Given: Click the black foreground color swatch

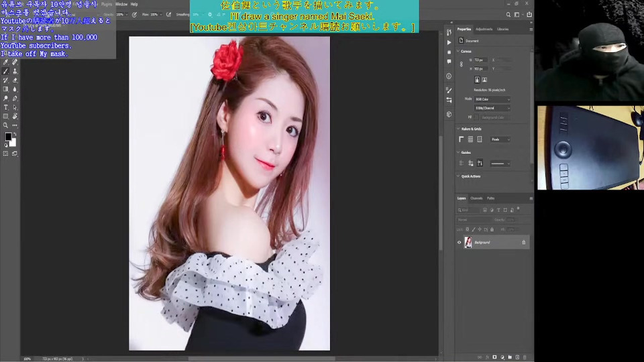Looking at the screenshot, I should (x=8, y=137).
